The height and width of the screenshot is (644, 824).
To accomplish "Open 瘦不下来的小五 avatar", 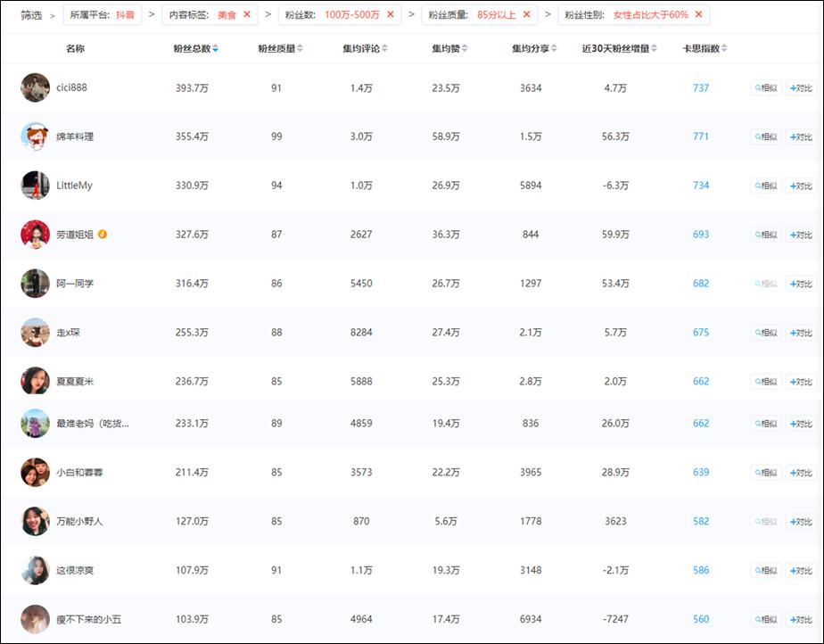I will pos(35,619).
